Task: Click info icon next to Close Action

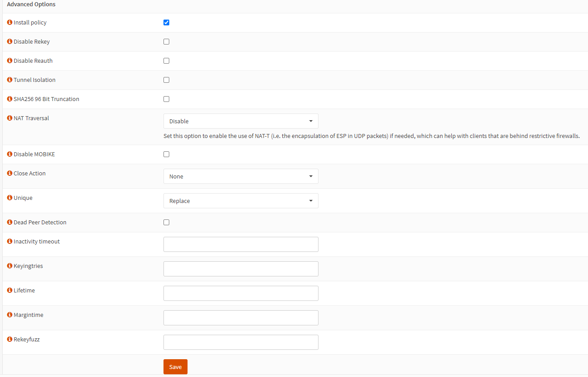Action: (x=10, y=173)
